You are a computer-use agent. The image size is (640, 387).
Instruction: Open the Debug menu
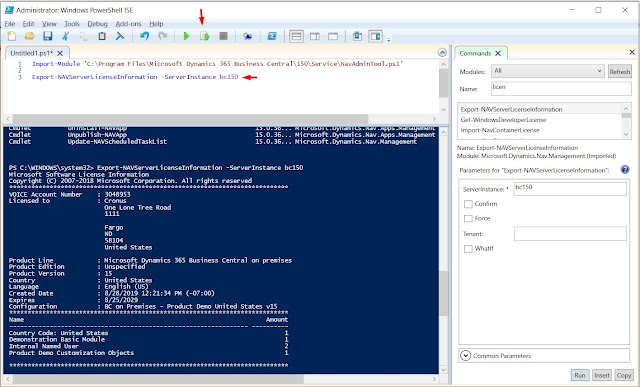tap(97, 24)
